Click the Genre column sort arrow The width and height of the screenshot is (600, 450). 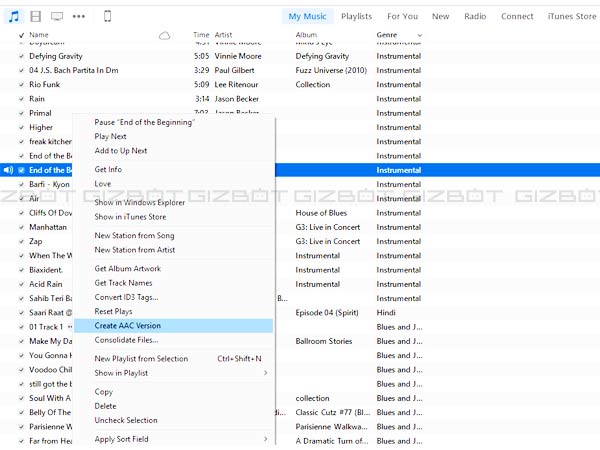[418, 35]
